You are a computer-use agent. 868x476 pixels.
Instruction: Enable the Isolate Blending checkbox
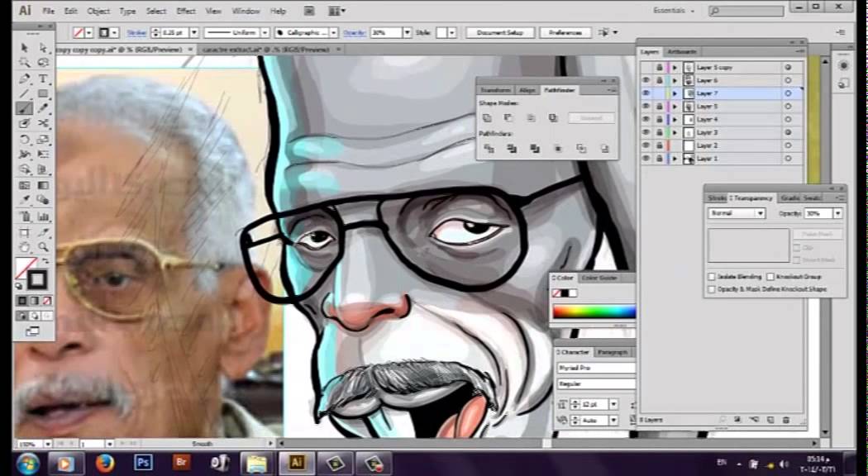click(x=712, y=277)
